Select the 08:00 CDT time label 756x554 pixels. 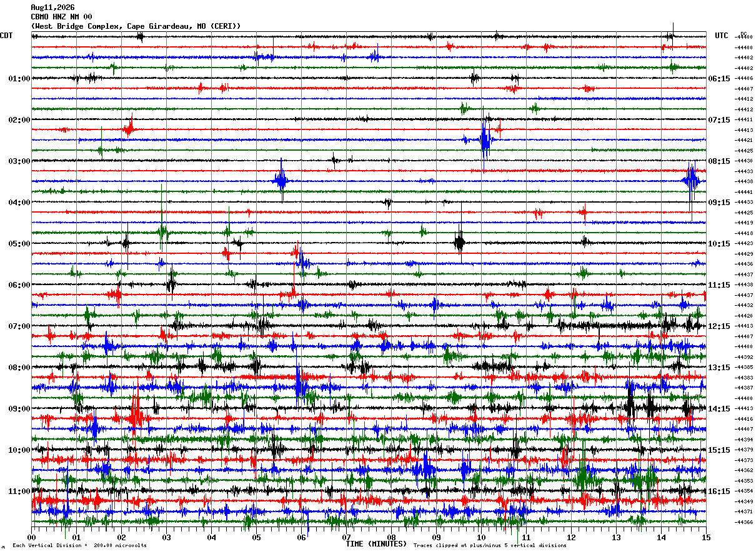coord(19,368)
